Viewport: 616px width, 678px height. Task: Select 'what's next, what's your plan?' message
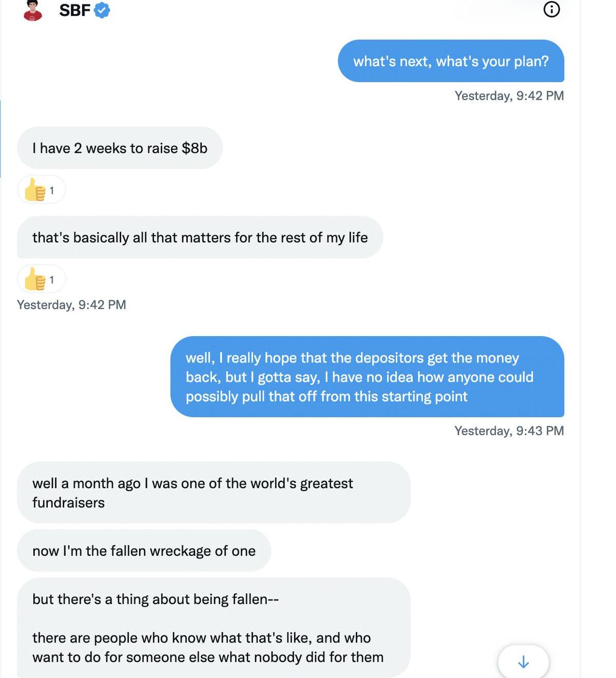451,61
